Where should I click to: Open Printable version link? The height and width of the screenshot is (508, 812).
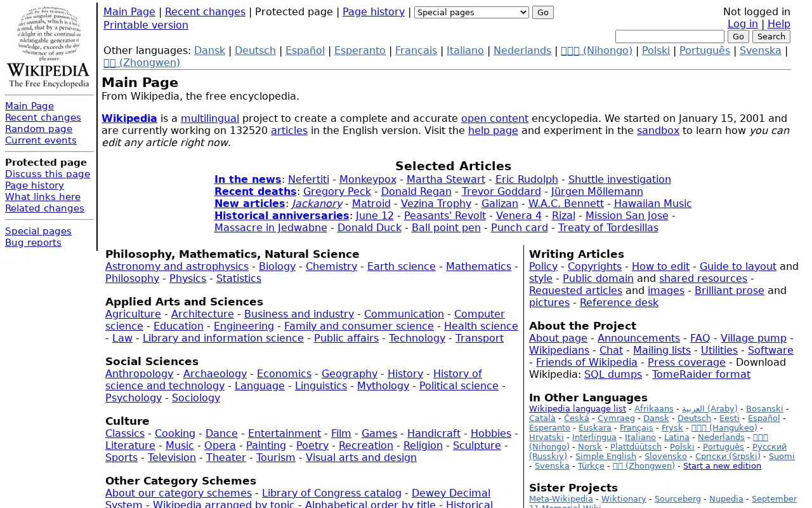point(146,25)
